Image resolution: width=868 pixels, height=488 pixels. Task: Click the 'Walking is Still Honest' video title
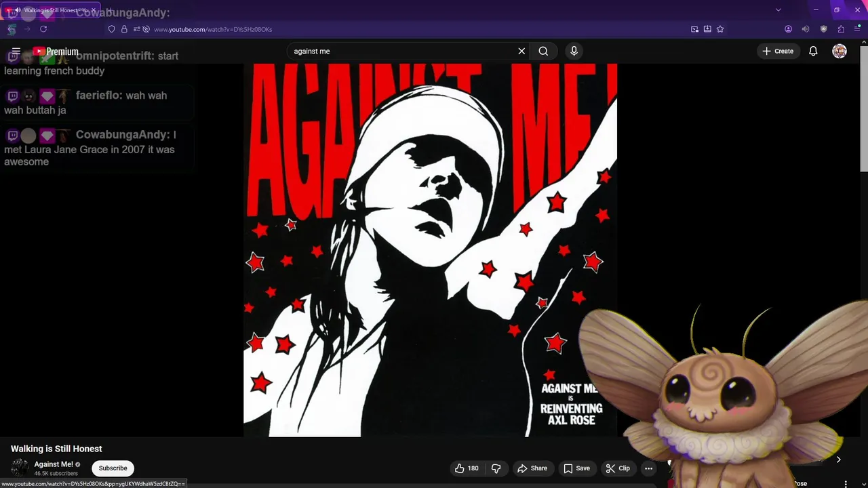click(x=56, y=449)
